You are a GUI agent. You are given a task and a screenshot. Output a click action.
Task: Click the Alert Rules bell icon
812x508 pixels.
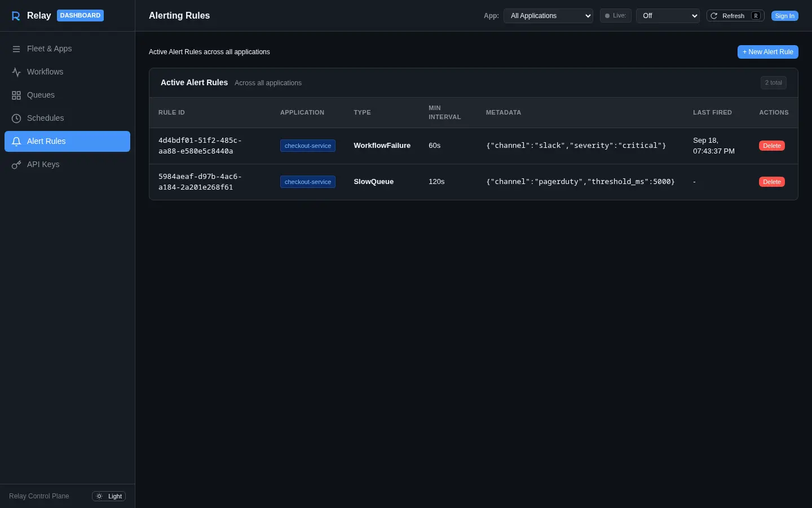tap(16, 142)
